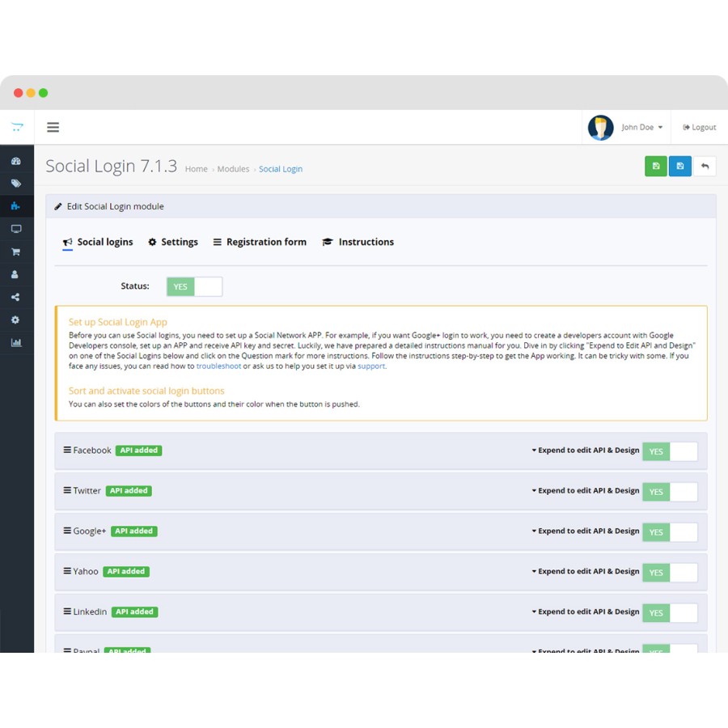Grab the Yahoo row drag handle
The height and width of the screenshot is (728, 728).
point(67,571)
